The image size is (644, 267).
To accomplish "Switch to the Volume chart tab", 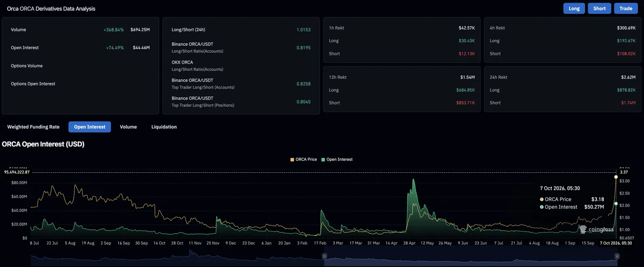I will [x=128, y=127].
